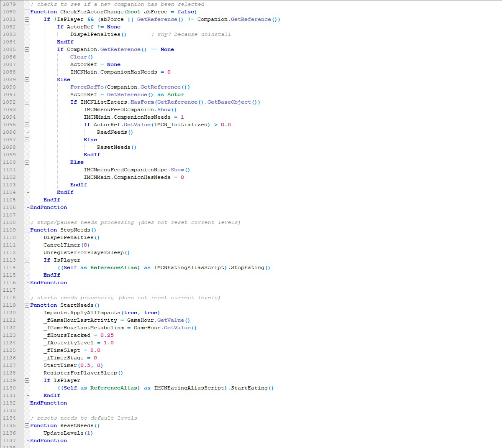Click 'DispelPenalties()' call on line 1083
The height and width of the screenshot is (448, 502).
(x=98, y=34)
